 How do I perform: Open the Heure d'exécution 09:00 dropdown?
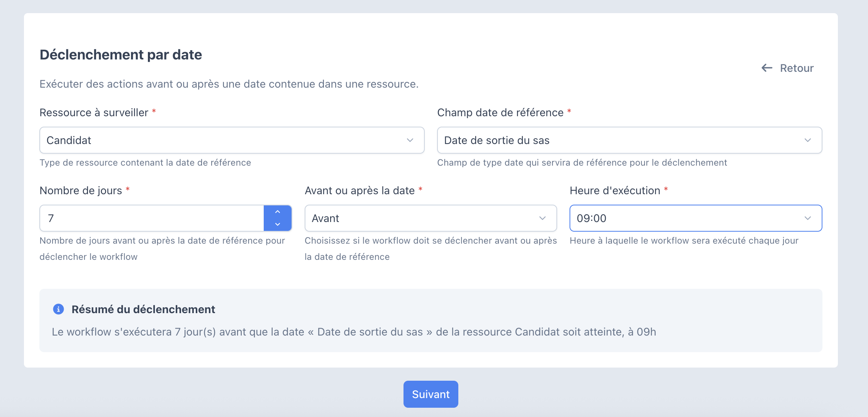pyautogui.click(x=696, y=218)
